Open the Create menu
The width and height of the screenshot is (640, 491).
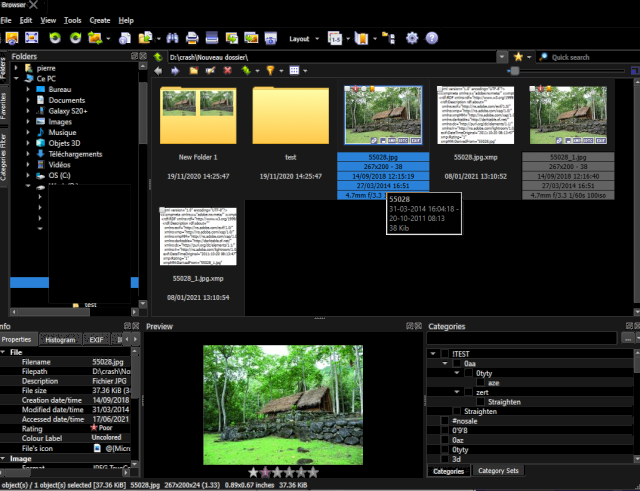coord(100,20)
